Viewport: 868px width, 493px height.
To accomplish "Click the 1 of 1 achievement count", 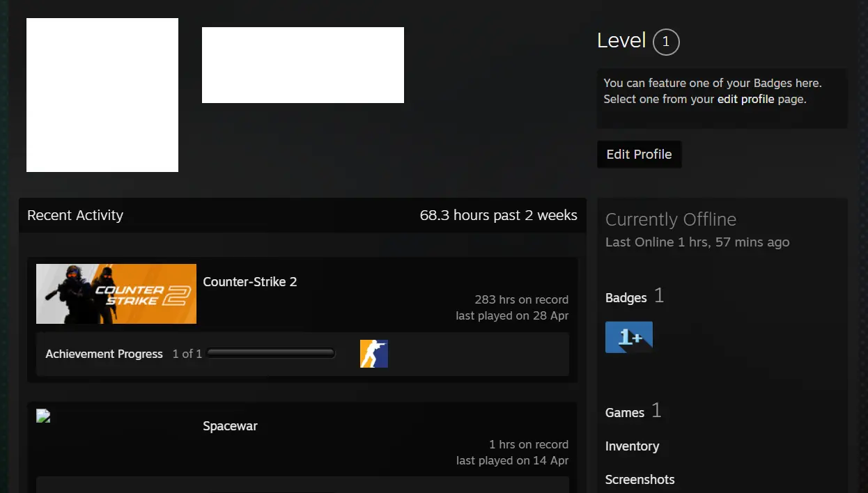I will (187, 354).
